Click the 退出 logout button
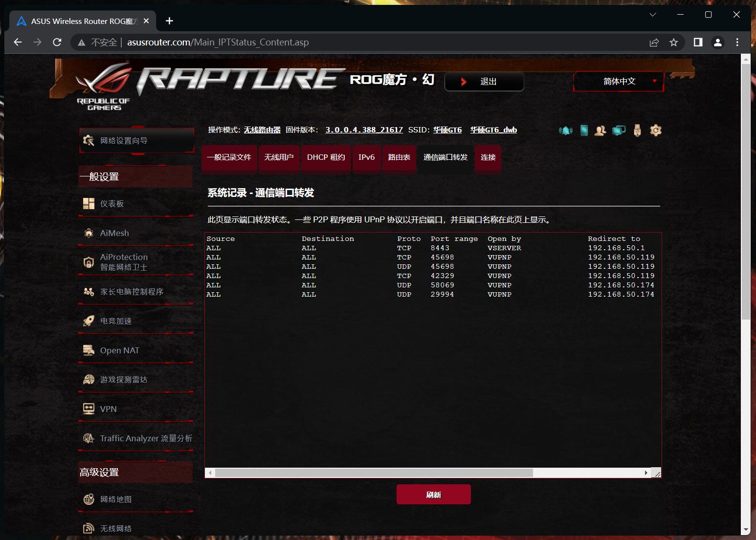The width and height of the screenshot is (756, 540). [x=484, y=82]
